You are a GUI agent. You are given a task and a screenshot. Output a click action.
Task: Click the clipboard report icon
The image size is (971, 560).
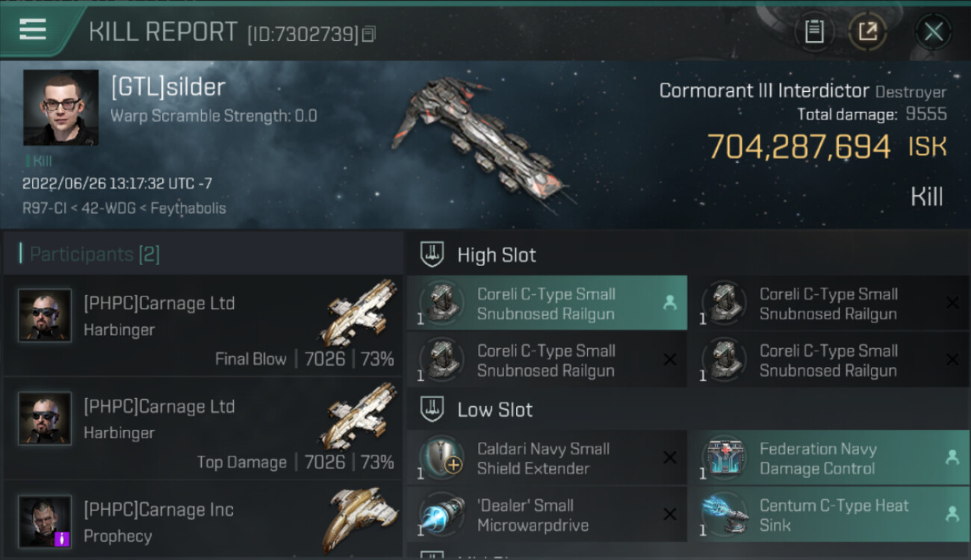point(814,31)
